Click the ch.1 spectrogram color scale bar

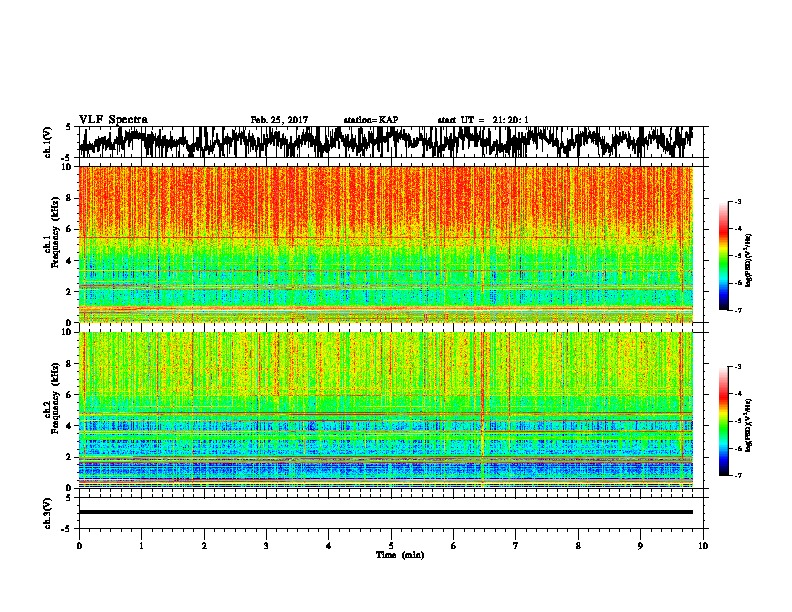click(x=723, y=256)
